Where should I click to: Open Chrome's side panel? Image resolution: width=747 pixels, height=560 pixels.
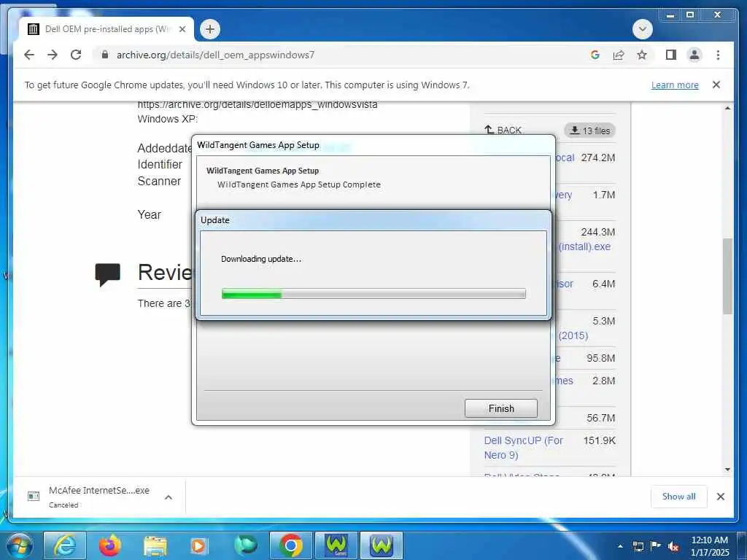pos(671,55)
